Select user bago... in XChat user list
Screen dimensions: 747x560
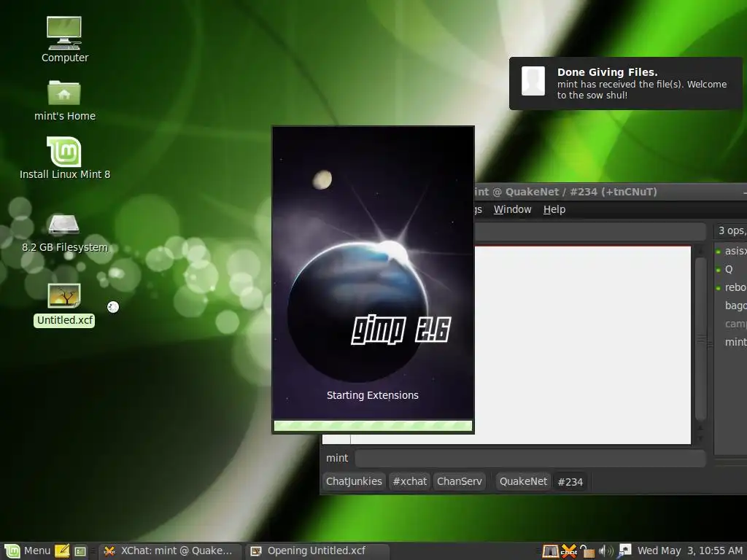click(x=730, y=306)
